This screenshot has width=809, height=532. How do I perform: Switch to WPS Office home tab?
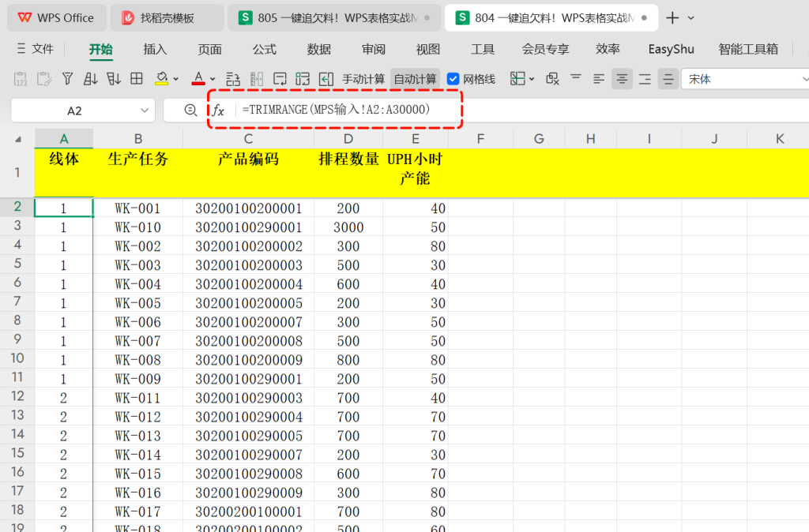coord(57,18)
